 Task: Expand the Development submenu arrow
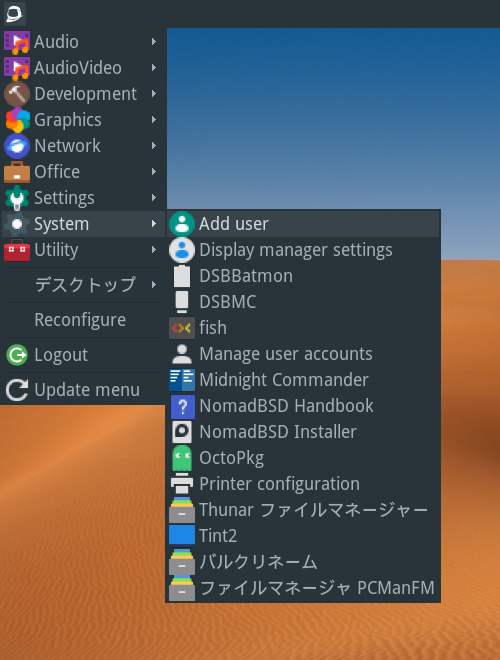(x=154, y=94)
